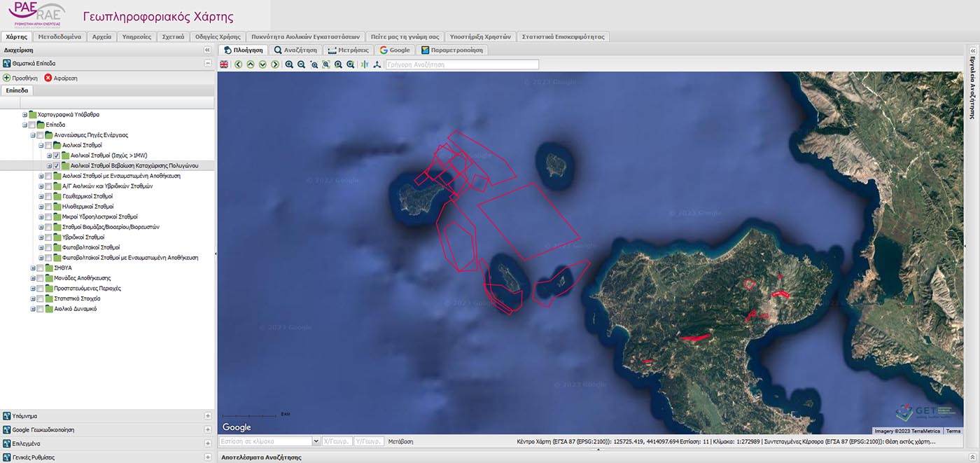Screen dimensions: 980x463
Task: Click the Μετάβαση button
Action: 400,442
